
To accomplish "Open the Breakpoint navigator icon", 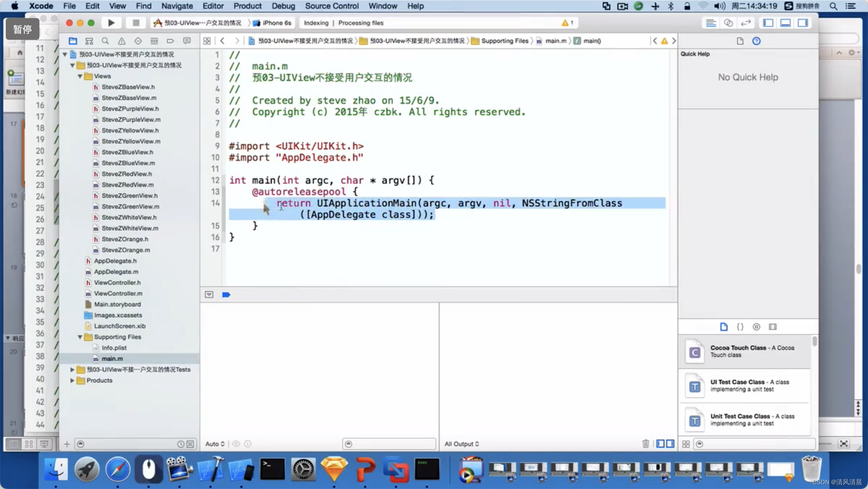I will 170,41.
